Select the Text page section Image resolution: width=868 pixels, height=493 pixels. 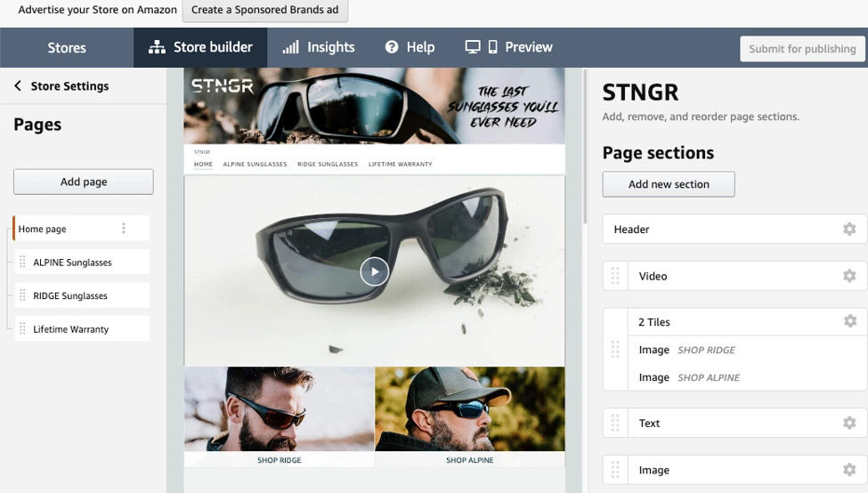tap(734, 423)
